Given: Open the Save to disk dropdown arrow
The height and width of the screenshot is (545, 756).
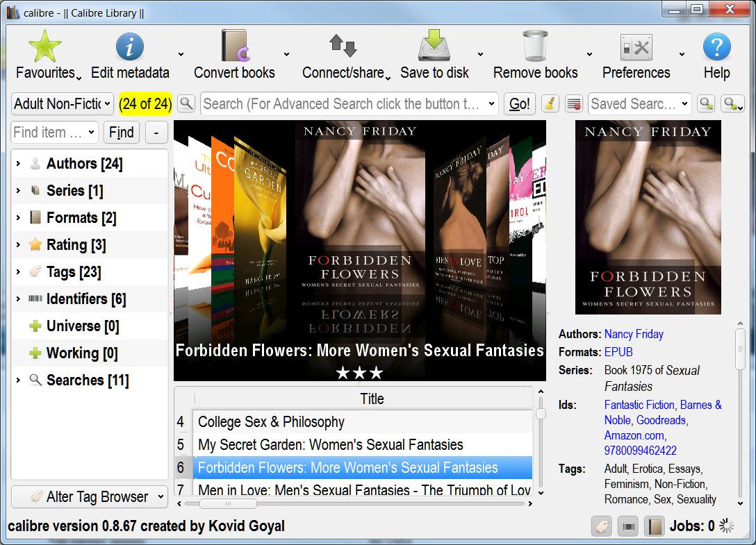Looking at the screenshot, I should pyautogui.click(x=480, y=54).
